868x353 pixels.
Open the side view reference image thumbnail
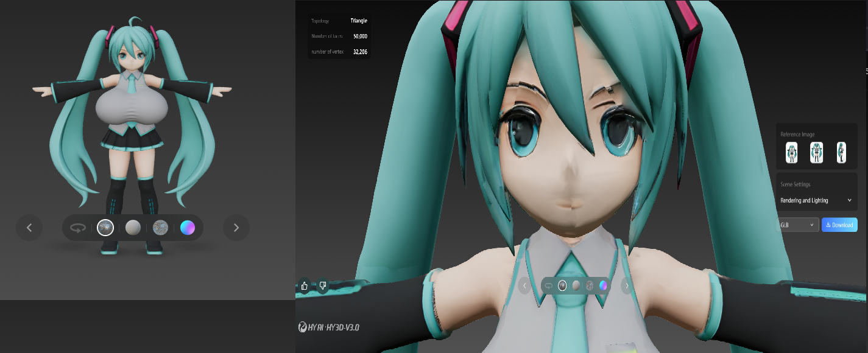pos(841,152)
